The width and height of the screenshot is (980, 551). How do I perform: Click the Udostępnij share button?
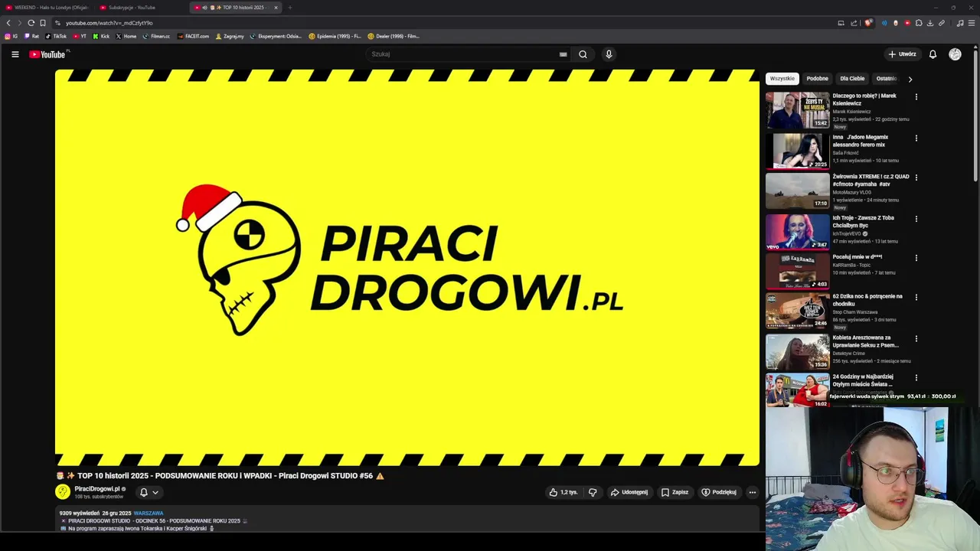pos(629,492)
